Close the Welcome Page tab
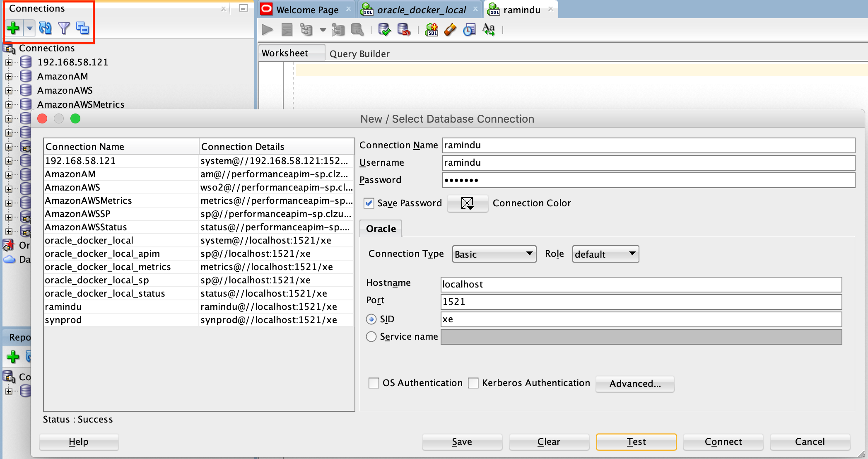This screenshot has height=459, width=868. 349,9
